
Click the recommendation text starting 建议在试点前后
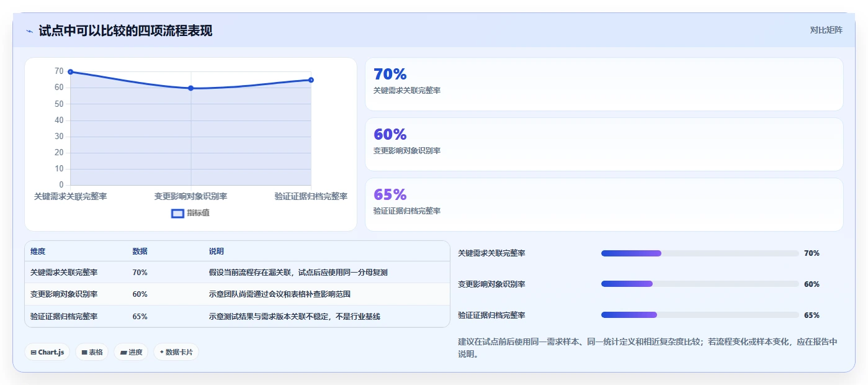(x=648, y=348)
